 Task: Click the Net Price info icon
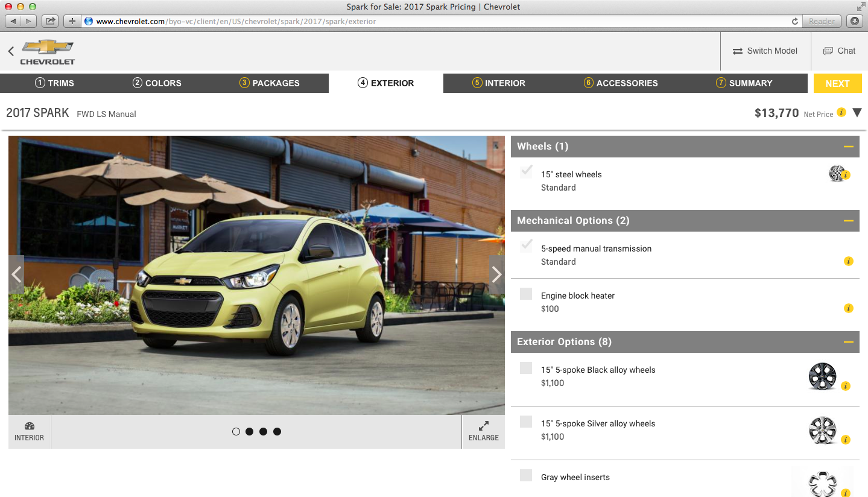[841, 112]
